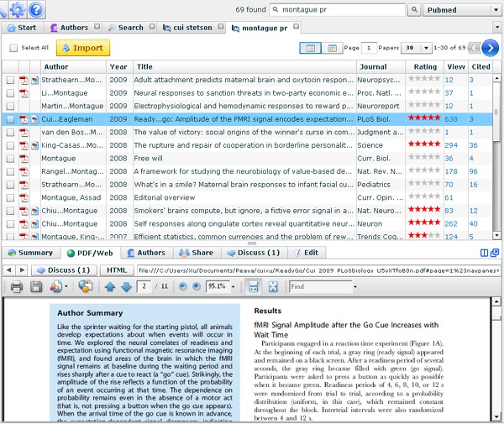Check the Rangel...Montag row checkbox
The image size is (504, 424).
(10, 171)
